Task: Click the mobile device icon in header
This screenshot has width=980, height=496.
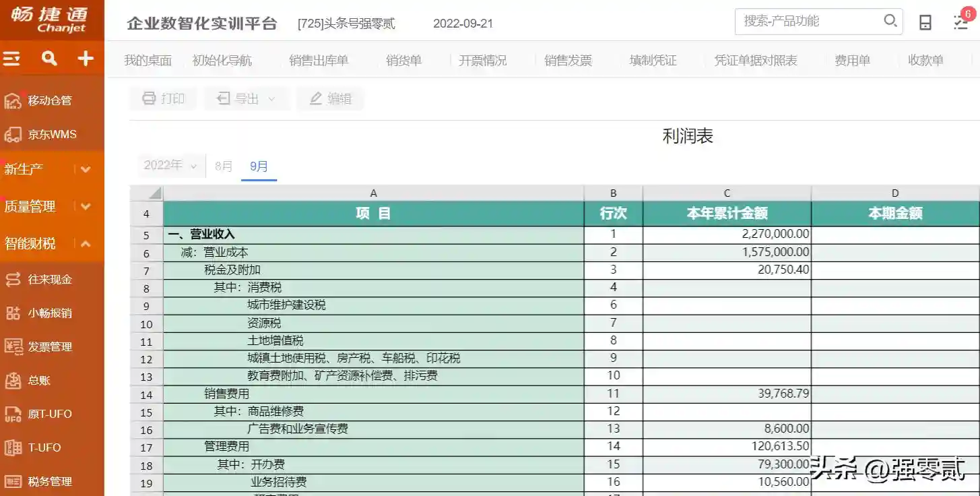Action: click(x=925, y=22)
